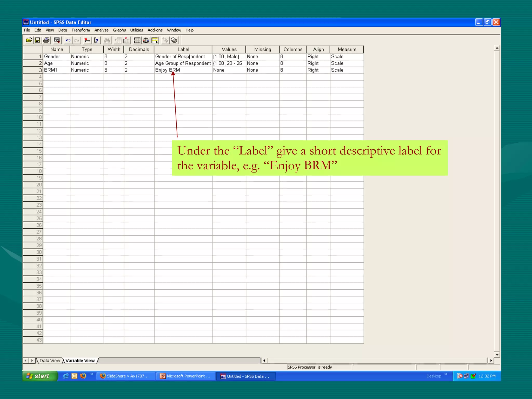This screenshot has height=399, width=532.
Task: Expand the Desktop toolbar chevron
Action: 446,374
